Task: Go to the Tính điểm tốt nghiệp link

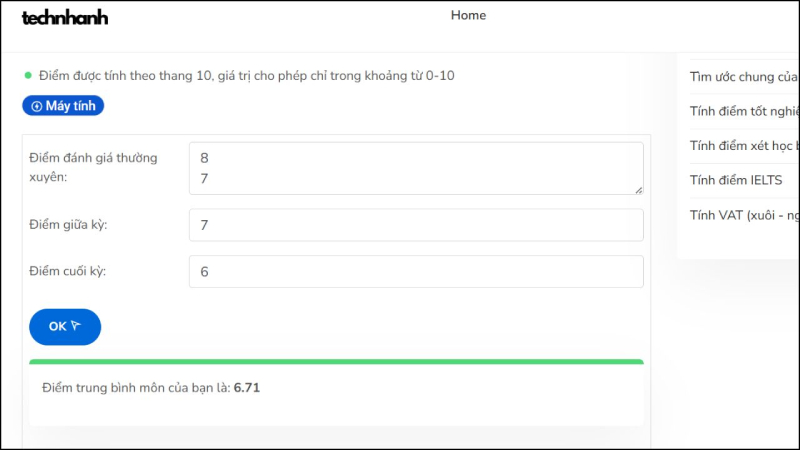Action: point(744,112)
